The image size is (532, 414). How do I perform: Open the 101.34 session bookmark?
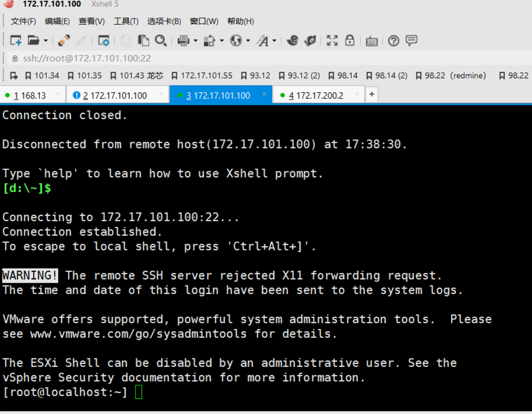(42, 76)
